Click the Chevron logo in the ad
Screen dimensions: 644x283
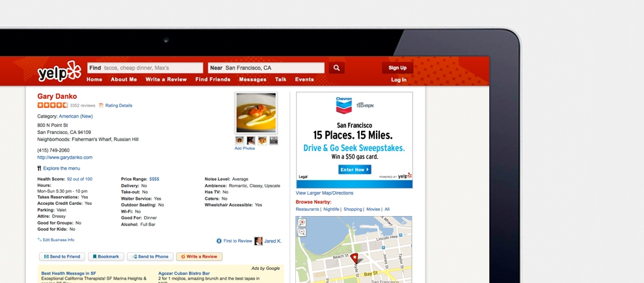click(343, 105)
